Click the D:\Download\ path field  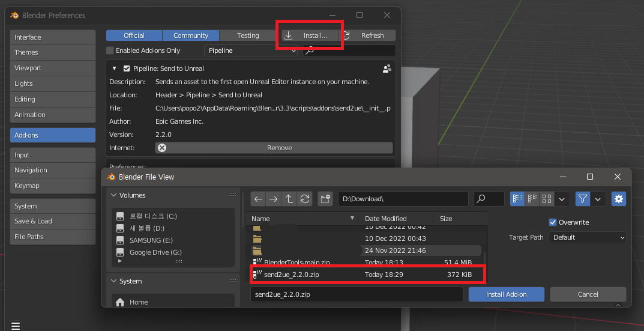click(x=403, y=199)
